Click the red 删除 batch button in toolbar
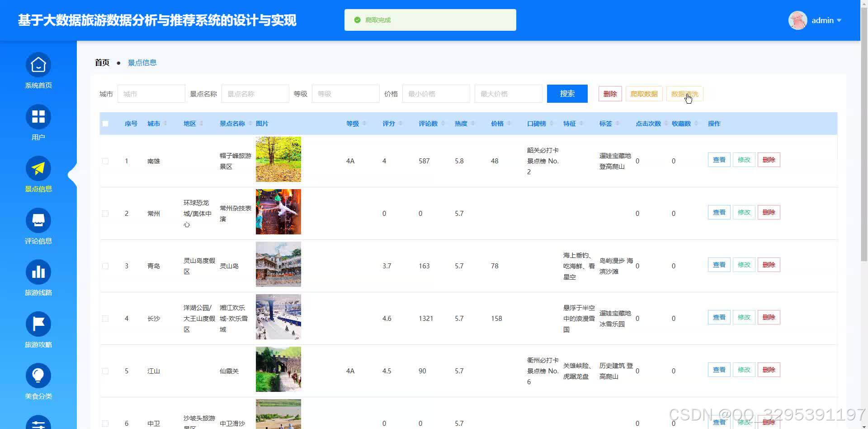868x429 pixels. [610, 94]
